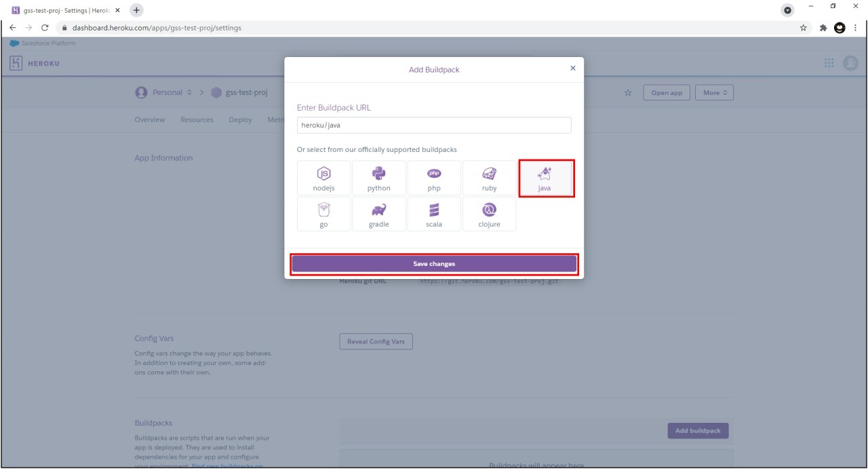Expand the More dropdown

click(x=715, y=93)
